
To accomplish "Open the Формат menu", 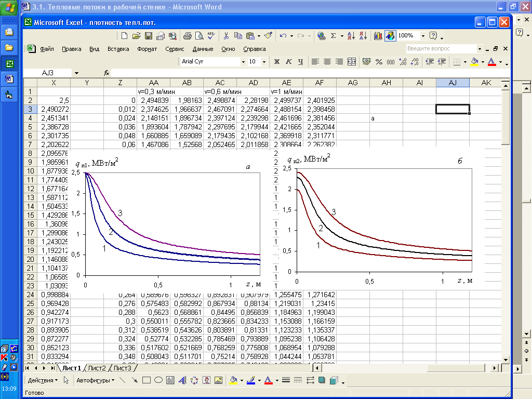I will [147, 49].
